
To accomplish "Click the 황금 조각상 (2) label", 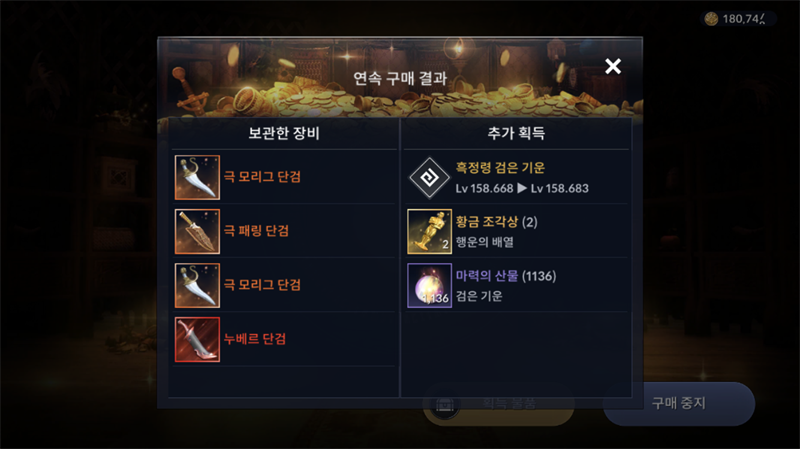I will click(496, 222).
